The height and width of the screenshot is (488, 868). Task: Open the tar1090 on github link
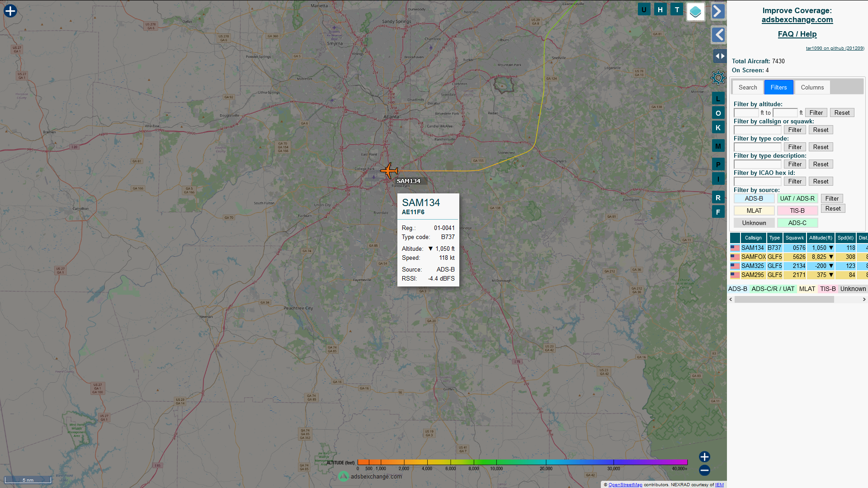coord(835,48)
